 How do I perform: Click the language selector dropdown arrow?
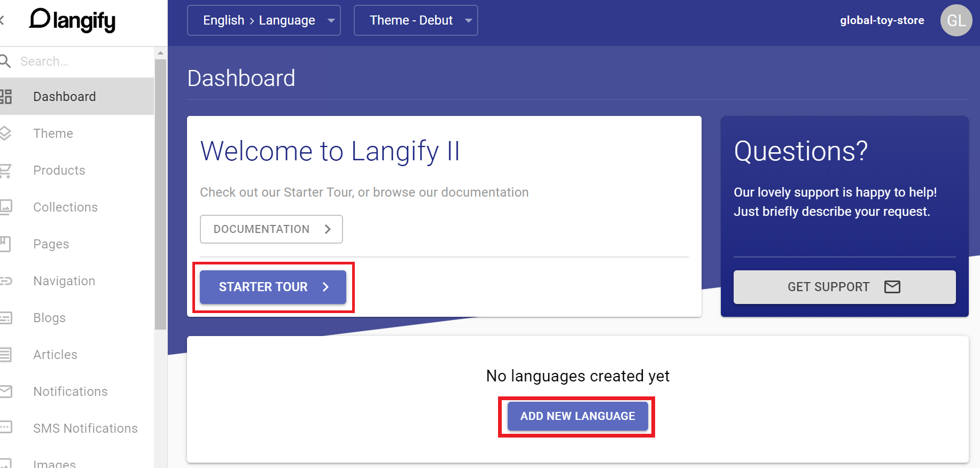pyautogui.click(x=331, y=21)
